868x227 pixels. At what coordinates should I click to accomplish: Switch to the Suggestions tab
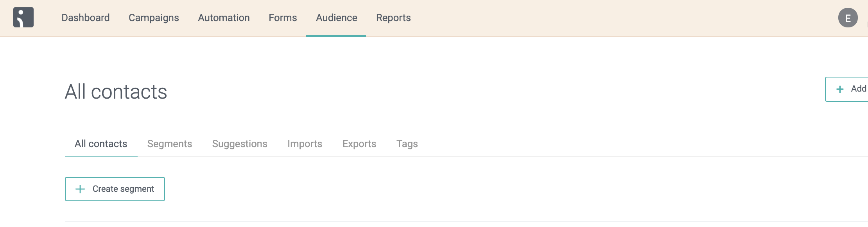pos(240,144)
